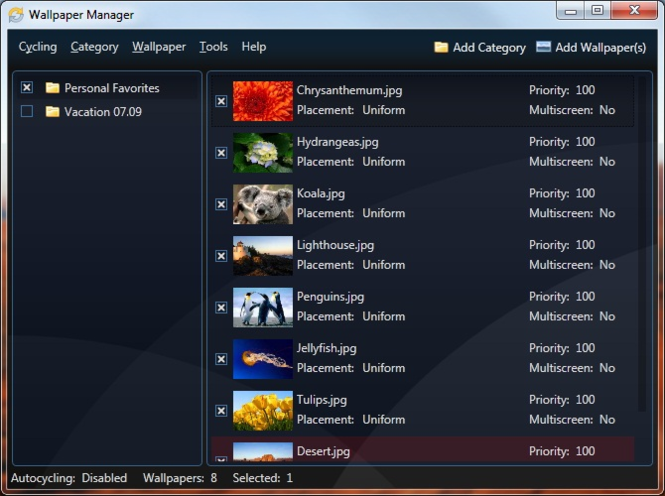665x496 pixels.
Task: Maximize the Wallpaper Manager window
Action: 597,10
